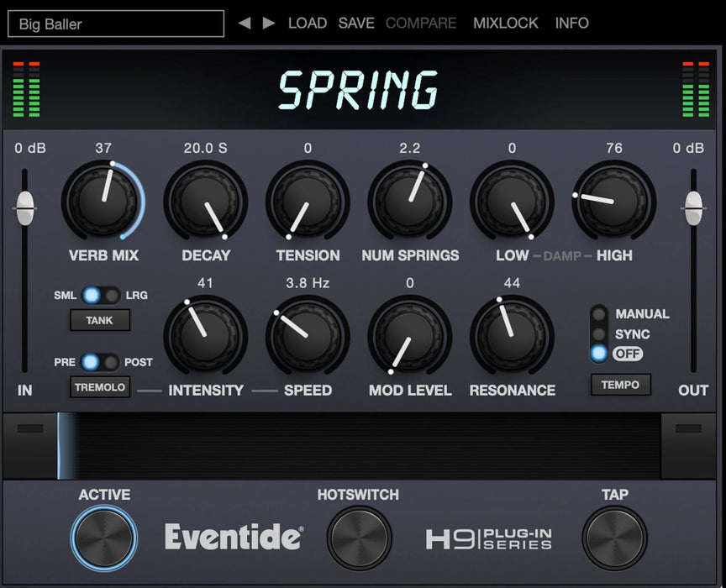This screenshot has height=588, width=726.
Task: Click the Big Baller preset name field
Action: (x=116, y=24)
